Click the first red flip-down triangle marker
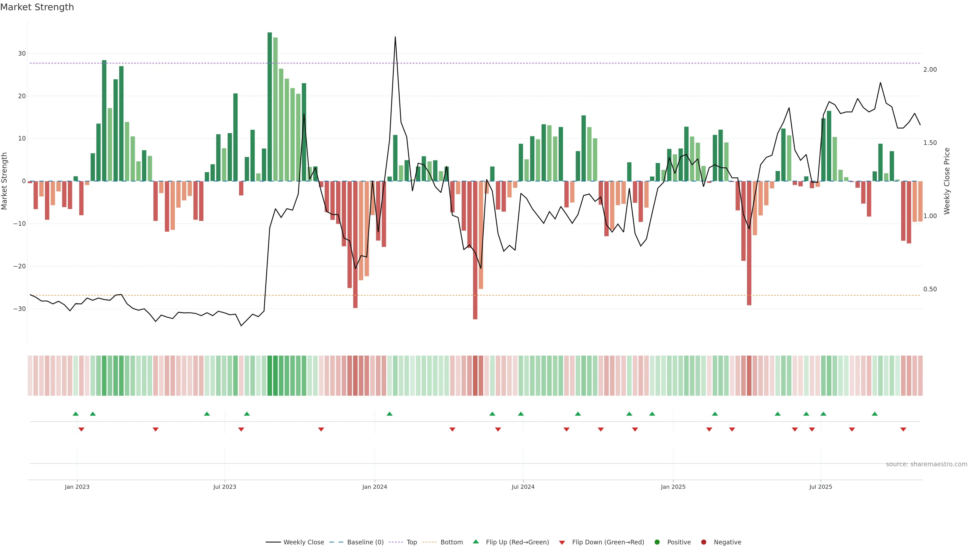Viewport: 980px width, 551px height. [81, 429]
